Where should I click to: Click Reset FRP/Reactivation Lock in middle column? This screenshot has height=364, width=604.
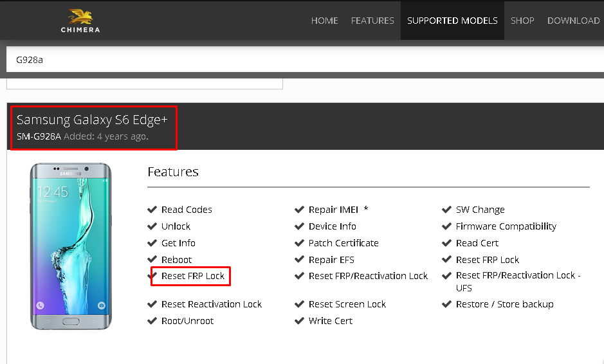coord(368,276)
